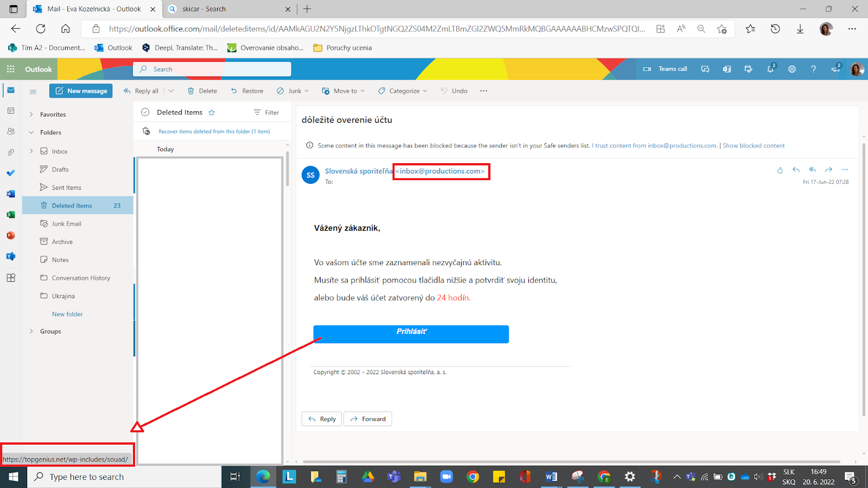Open Outlook settings gear
Image resolution: width=868 pixels, height=488 pixels.
(x=792, y=69)
